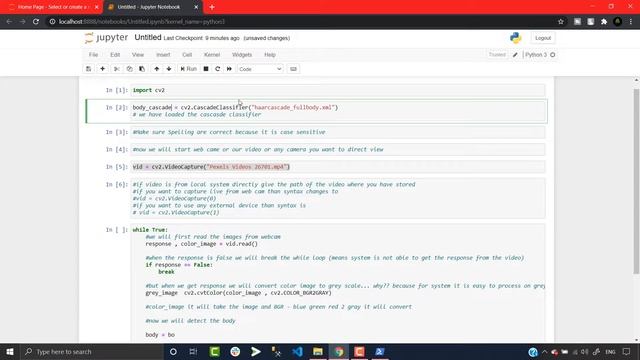Open the cell type Code dropdown
Image resolution: width=640 pixels, height=360 pixels.
[x=260, y=69]
